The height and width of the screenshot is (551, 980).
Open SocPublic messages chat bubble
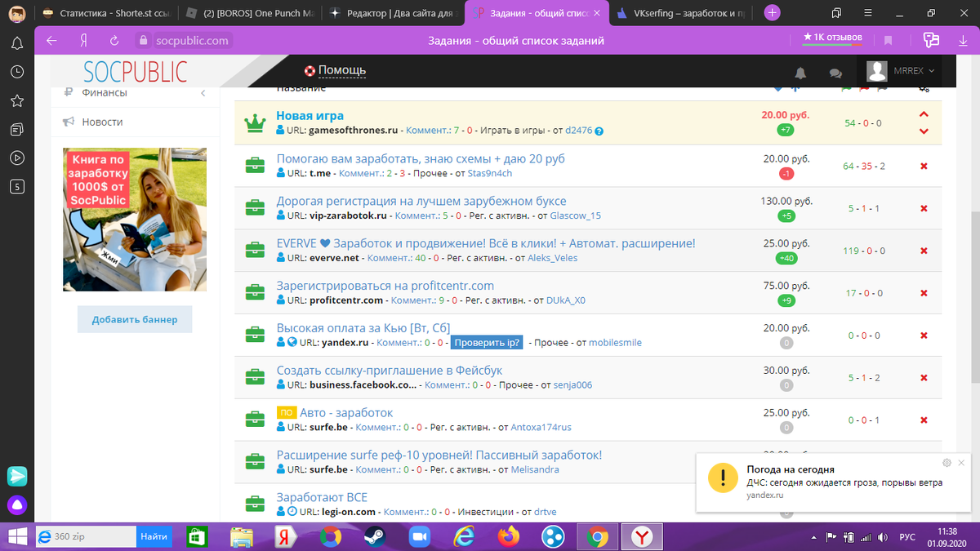(835, 73)
